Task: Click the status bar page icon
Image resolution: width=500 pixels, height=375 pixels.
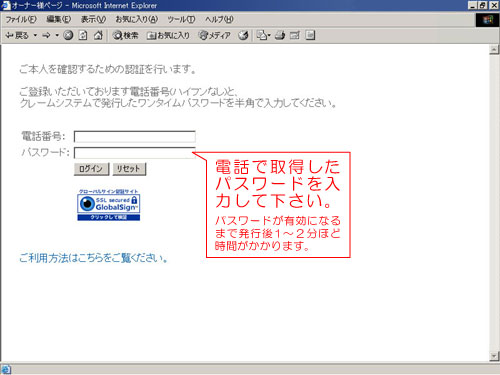Action: pos(6,369)
